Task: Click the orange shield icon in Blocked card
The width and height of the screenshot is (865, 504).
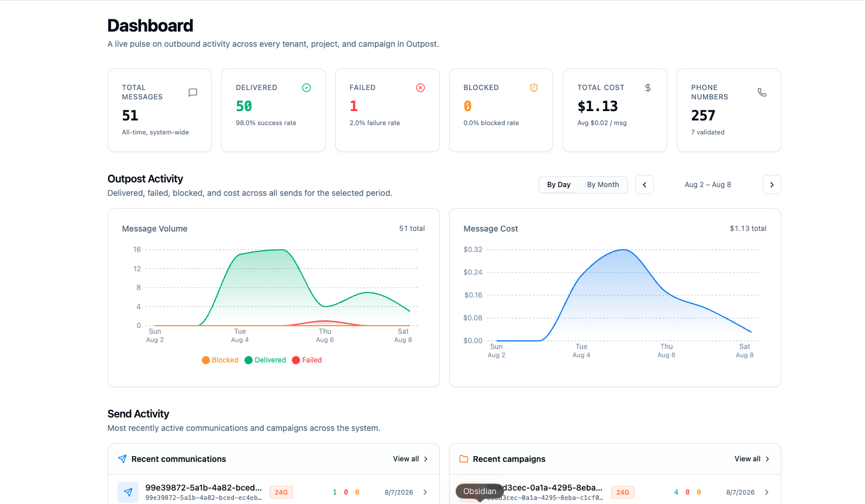Action: click(534, 88)
